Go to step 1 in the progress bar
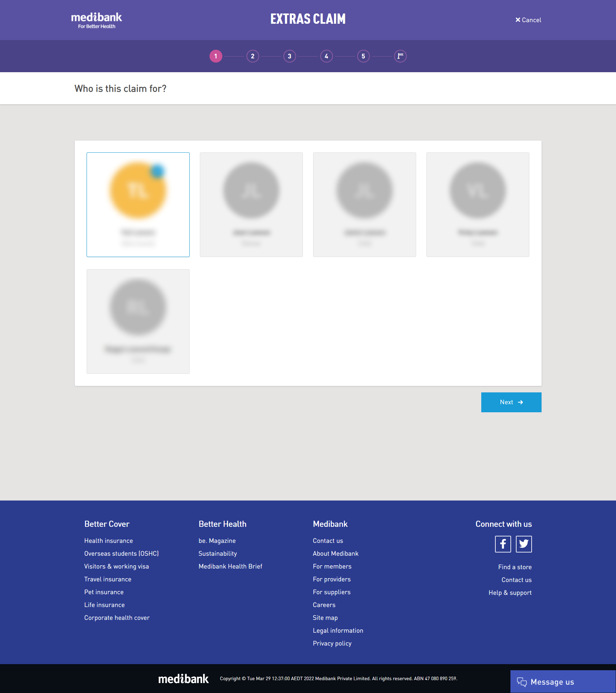 pyautogui.click(x=216, y=56)
